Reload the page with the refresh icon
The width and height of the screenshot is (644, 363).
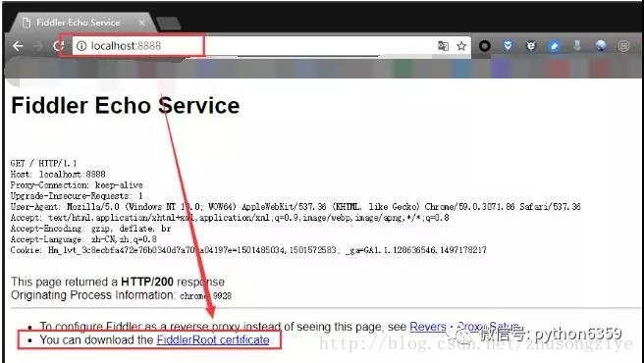58,46
